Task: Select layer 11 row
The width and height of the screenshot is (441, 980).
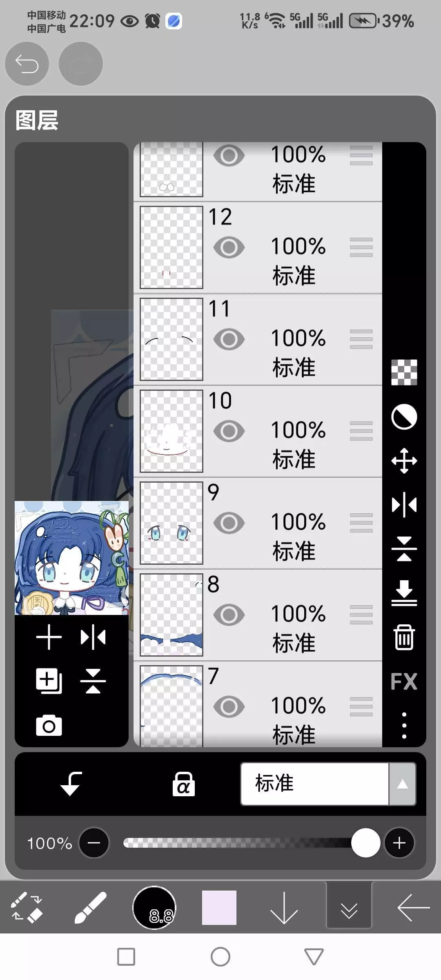Action: 258,339
